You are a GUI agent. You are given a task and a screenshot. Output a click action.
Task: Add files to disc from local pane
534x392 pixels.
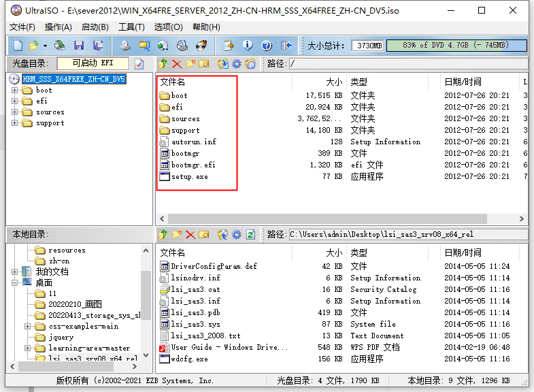[223, 234]
